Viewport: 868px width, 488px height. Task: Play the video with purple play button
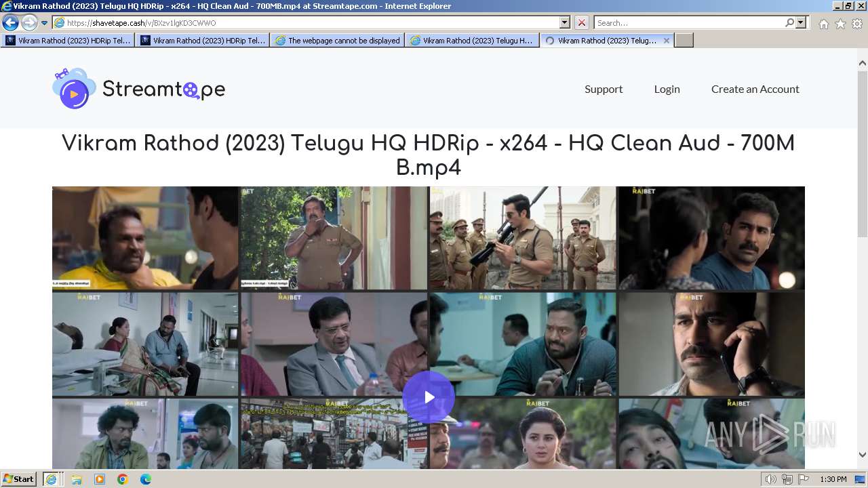pyautogui.click(x=429, y=397)
